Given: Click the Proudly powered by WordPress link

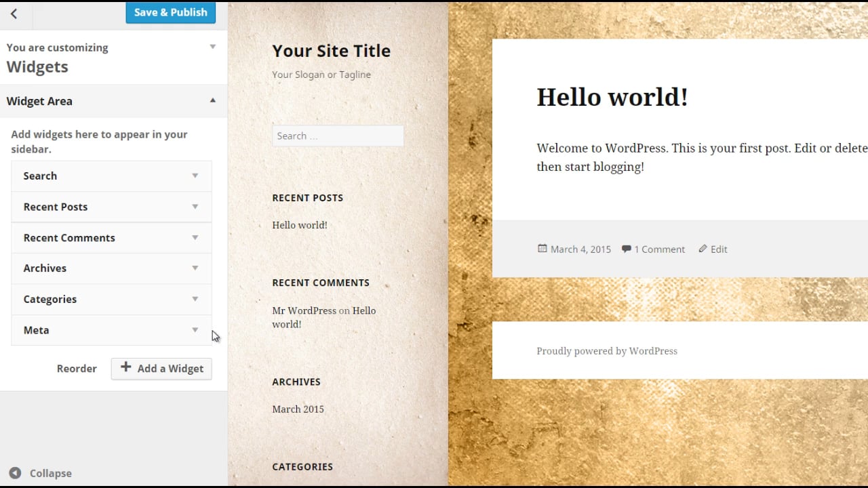Looking at the screenshot, I should (606, 350).
